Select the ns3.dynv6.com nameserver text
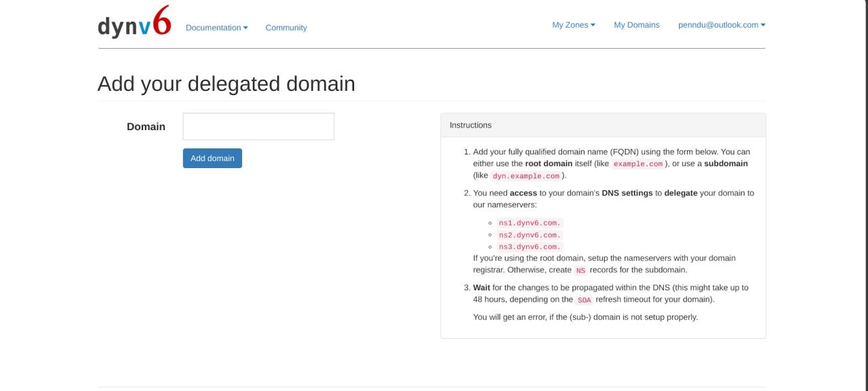 click(530, 247)
